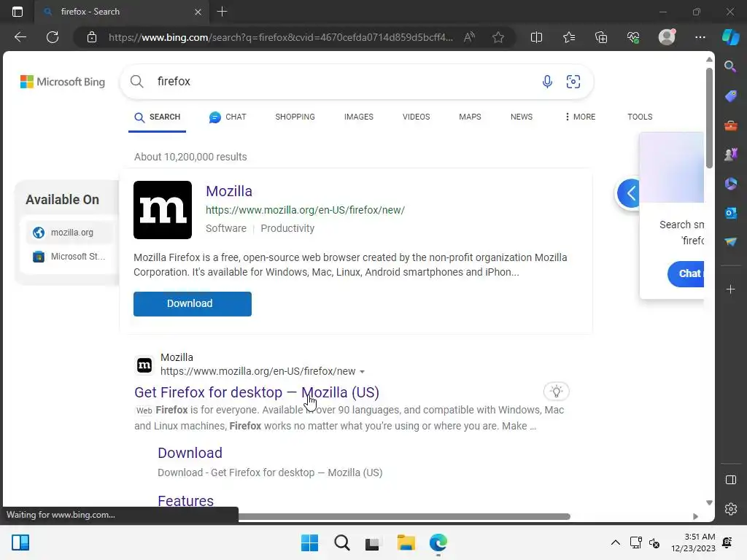Viewport: 747px width, 560px height.
Task: Switch to the SHOPPING tab
Action: 295,117
